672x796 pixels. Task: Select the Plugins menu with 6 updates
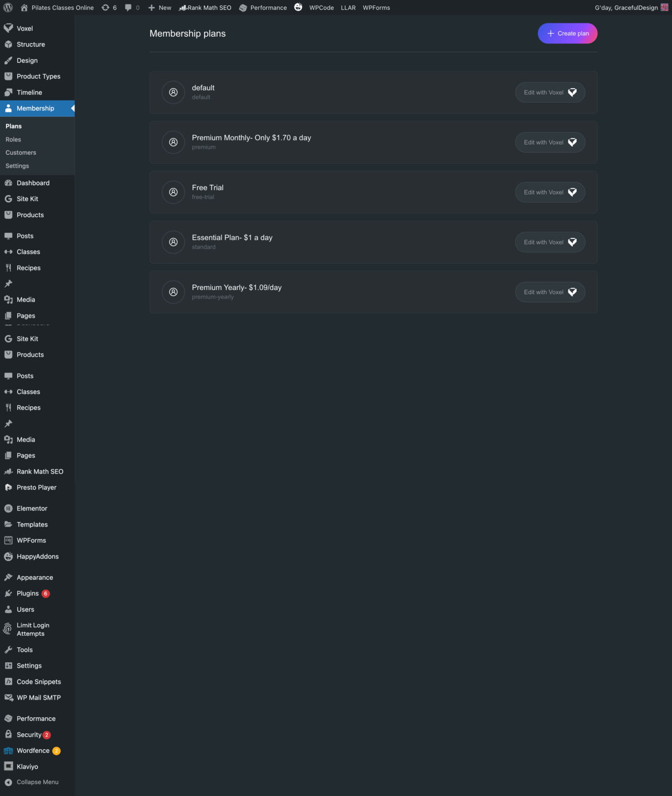click(x=28, y=593)
